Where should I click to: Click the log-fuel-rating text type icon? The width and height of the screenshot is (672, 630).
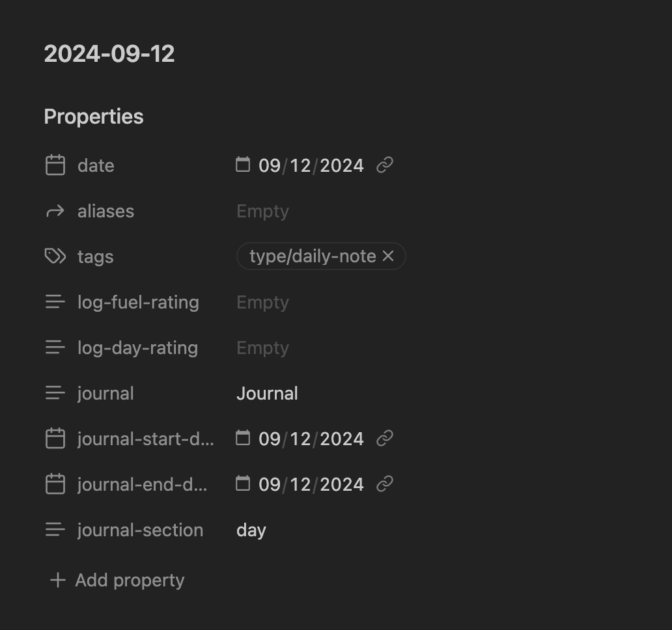[x=55, y=302]
